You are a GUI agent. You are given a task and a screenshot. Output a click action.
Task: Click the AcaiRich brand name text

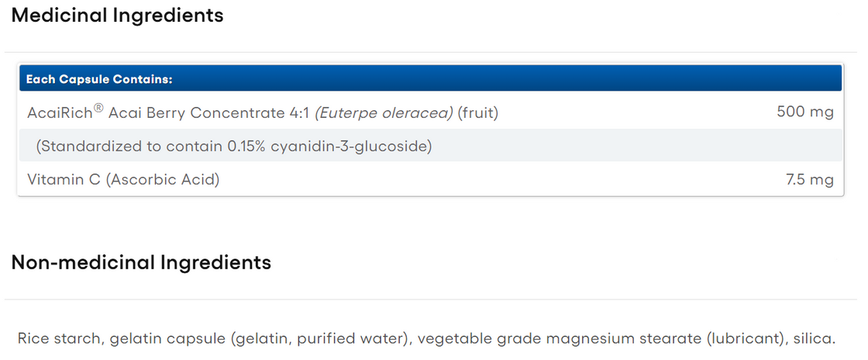60,113
